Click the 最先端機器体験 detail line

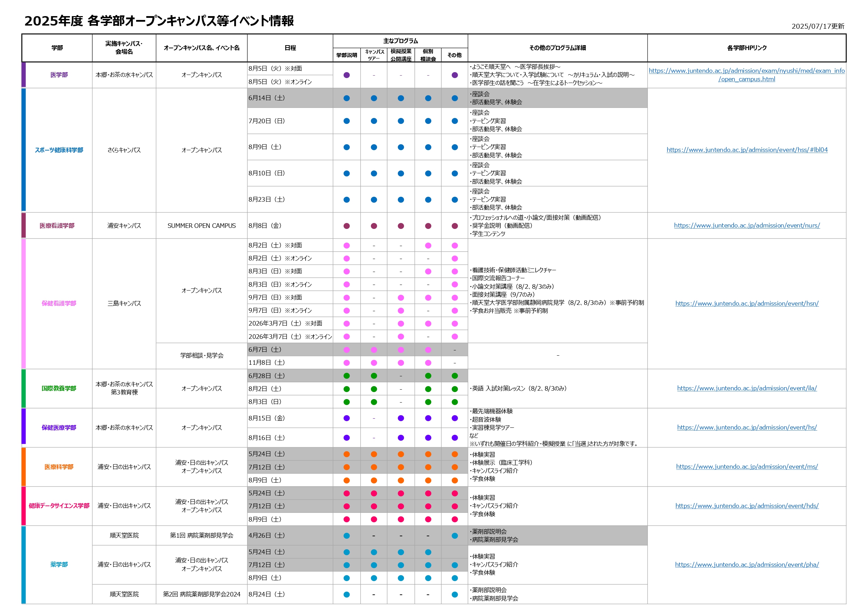pyautogui.click(x=491, y=411)
